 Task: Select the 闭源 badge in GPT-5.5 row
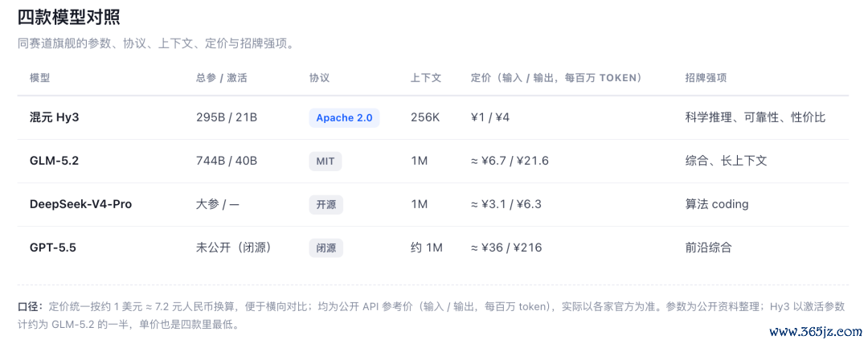coord(326,248)
